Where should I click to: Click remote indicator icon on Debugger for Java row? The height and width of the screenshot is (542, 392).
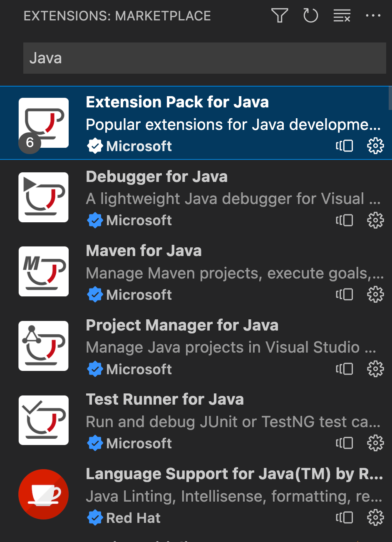345,220
